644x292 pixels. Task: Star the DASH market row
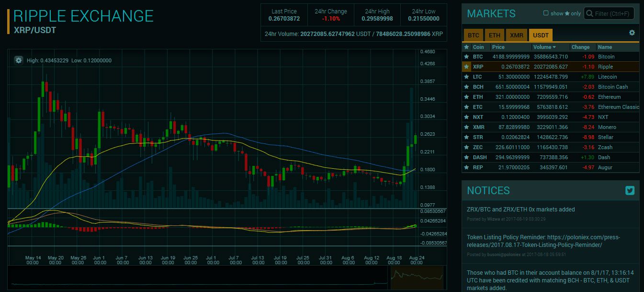click(x=466, y=157)
